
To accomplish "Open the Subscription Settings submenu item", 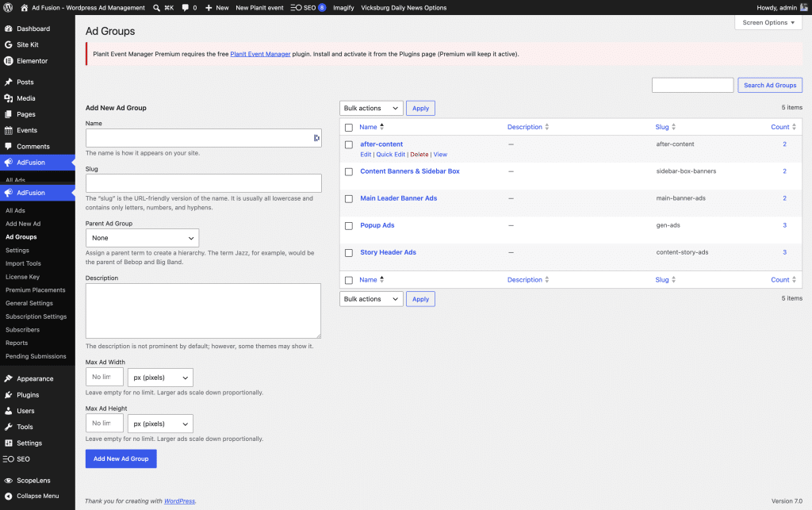I will 36,316.
